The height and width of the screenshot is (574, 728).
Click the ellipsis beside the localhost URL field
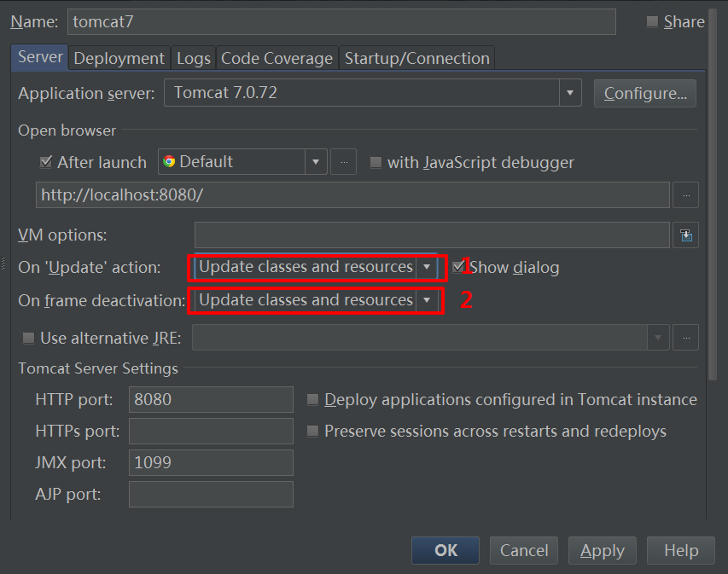686,195
